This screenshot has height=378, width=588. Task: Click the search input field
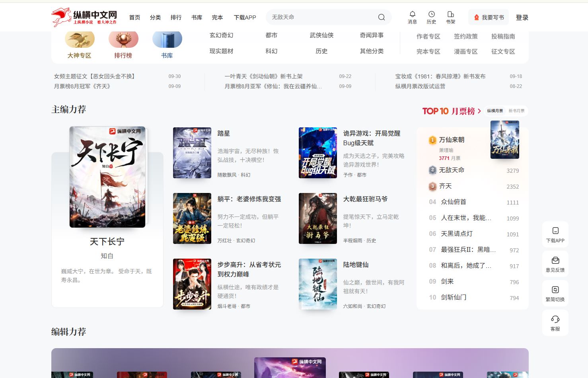tap(322, 17)
